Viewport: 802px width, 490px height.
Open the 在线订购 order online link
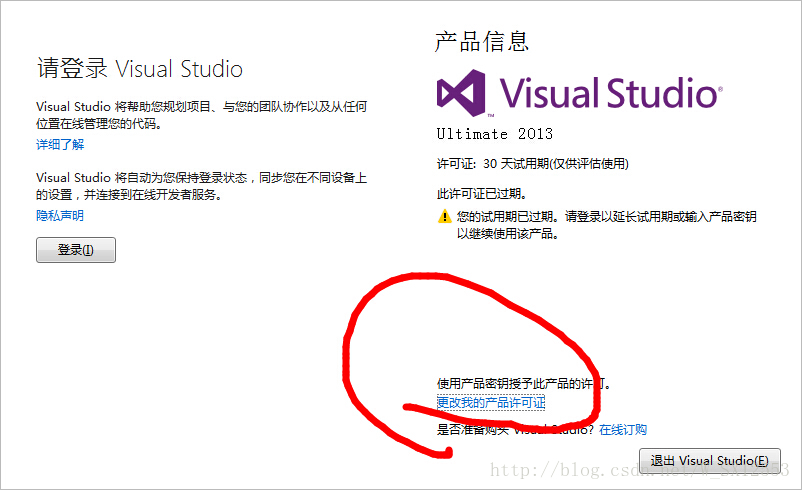[x=623, y=430]
